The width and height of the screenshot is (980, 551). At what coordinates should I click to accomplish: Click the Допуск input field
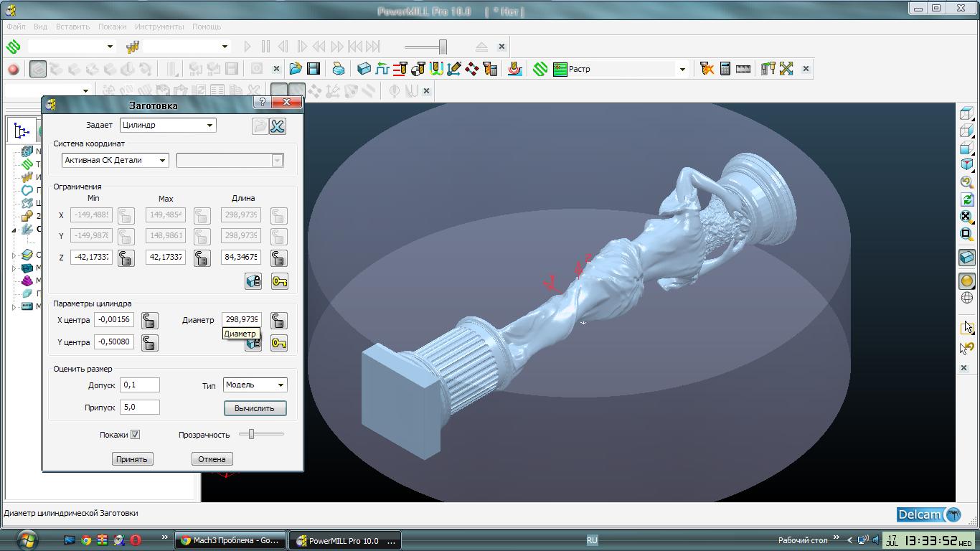pyautogui.click(x=140, y=385)
